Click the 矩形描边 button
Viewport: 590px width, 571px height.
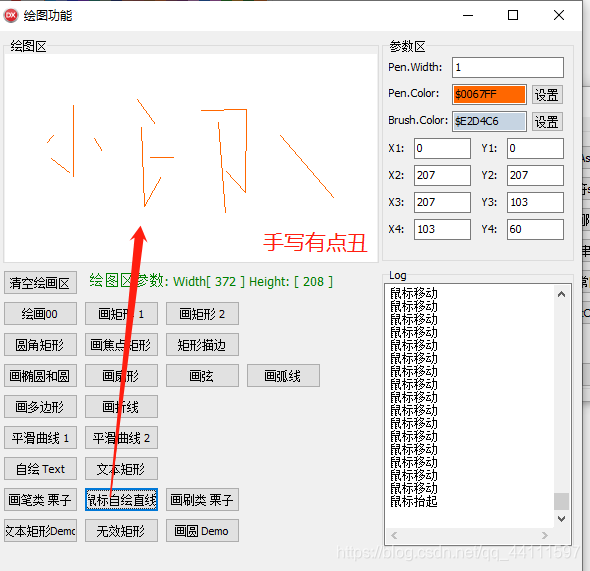point(202,345)
